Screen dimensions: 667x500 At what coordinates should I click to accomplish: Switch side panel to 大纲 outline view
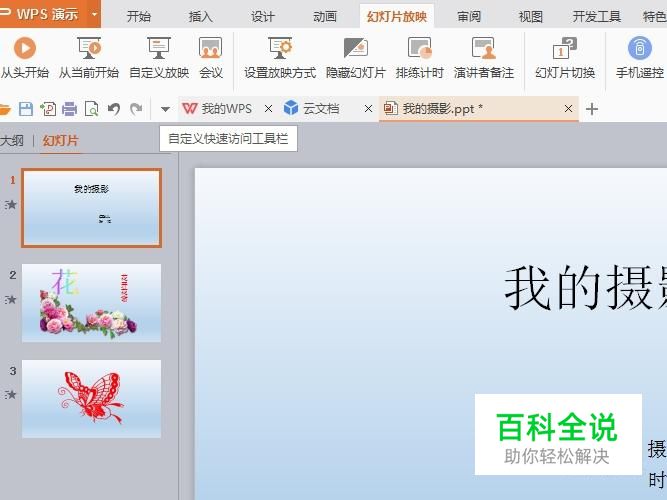(12, 140)
